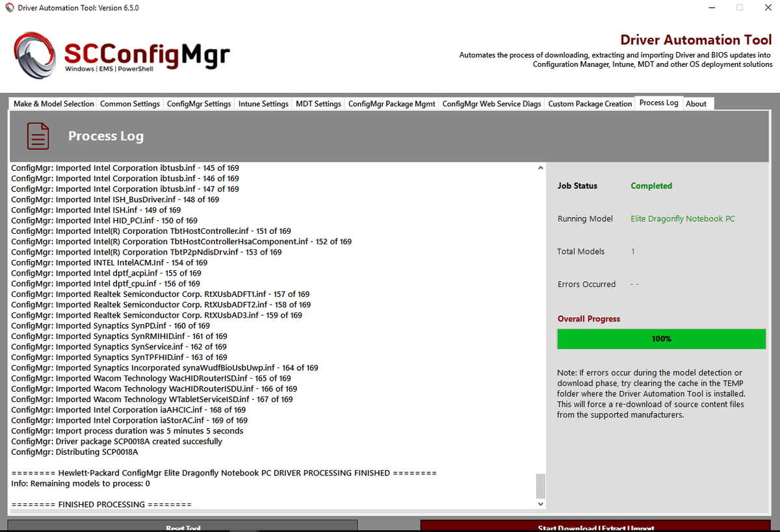Click the 100% overall progress bar
This screenshot has width=780, height=532.
662,339
